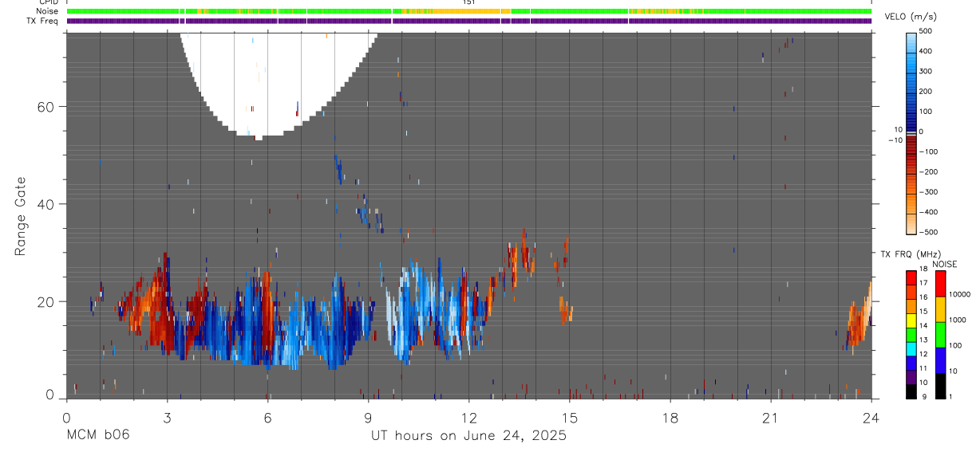
Task: Click the 'NOISE' legend title
Action: (944, 264)
